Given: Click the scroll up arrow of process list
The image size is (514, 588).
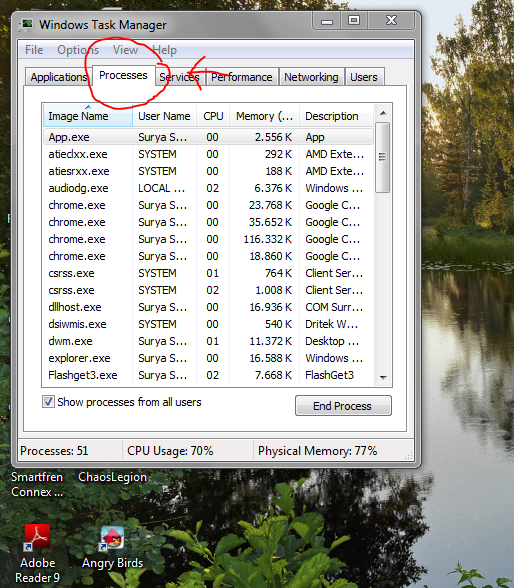Looking at the screenshot, I should coord(383,113).
